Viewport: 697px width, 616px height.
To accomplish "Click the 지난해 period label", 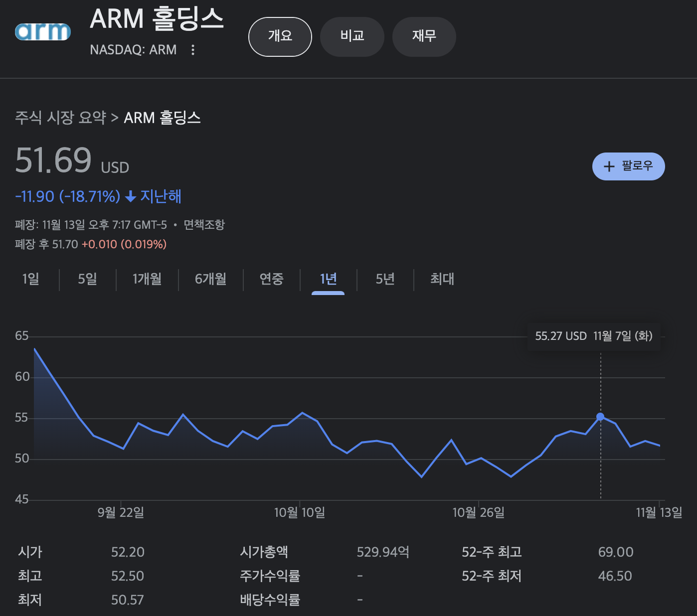I will pos(161,196).
